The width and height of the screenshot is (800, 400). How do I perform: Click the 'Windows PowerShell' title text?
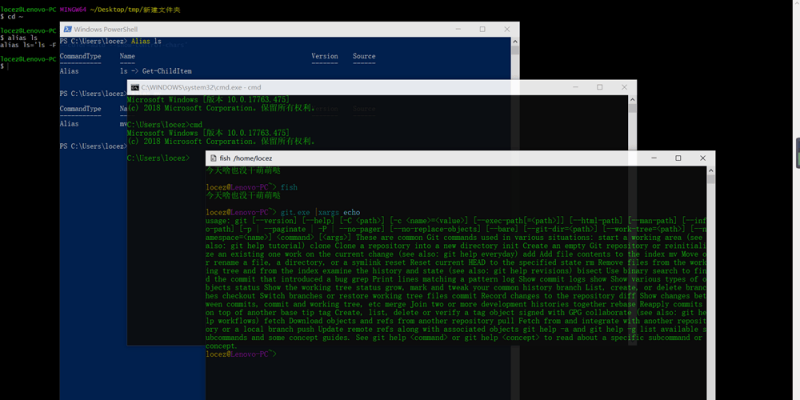coord(106,29)
